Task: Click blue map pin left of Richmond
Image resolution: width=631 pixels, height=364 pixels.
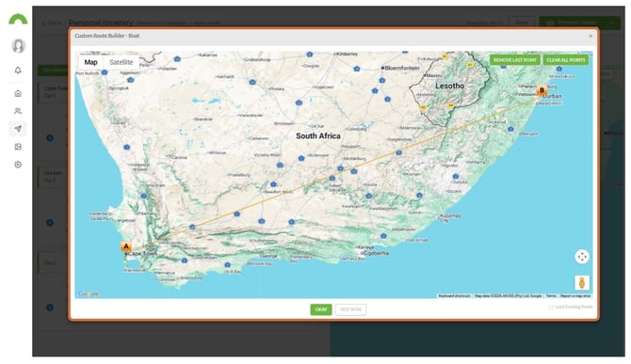Action: pyautogui.click(x=301, y=158)
